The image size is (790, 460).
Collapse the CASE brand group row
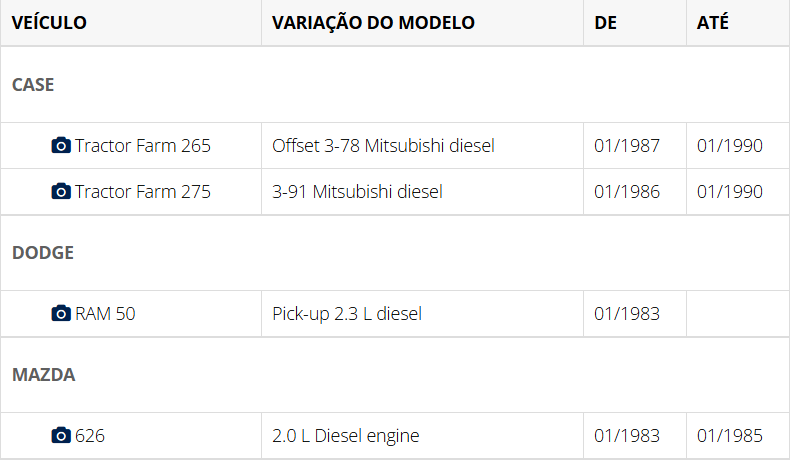coord(33,85)
